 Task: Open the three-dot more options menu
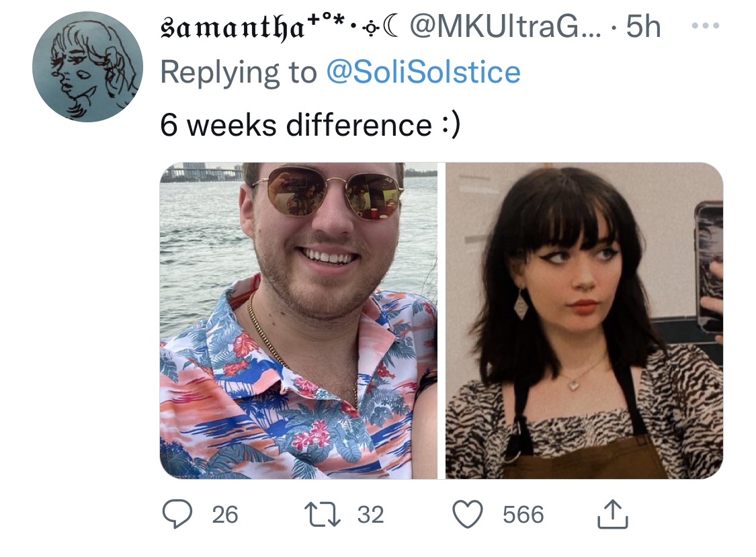[x=706, y=26]
